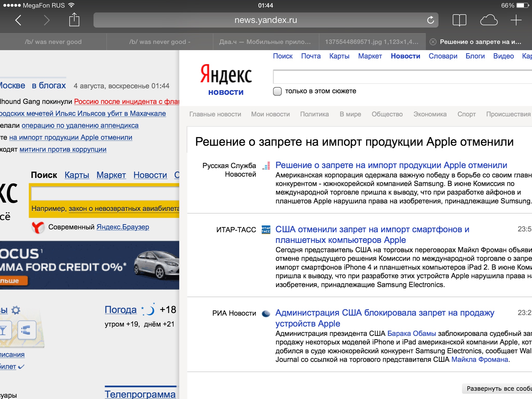Click the Ford Focus credit banner
The width and height of the screenshot is (532, 399).
pos(90,265)
